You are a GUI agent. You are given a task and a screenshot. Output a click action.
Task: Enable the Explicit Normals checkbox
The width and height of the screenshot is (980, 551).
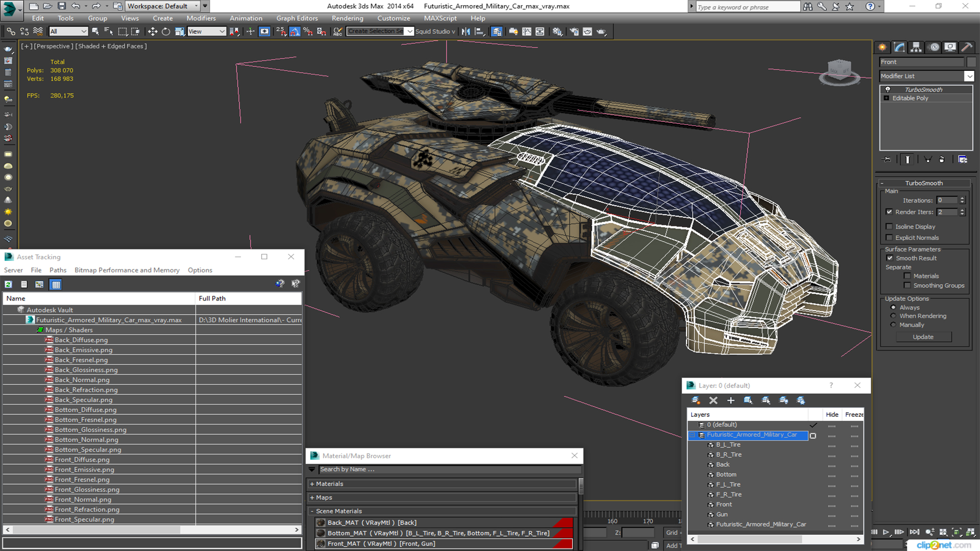click(x=889, y=238)
